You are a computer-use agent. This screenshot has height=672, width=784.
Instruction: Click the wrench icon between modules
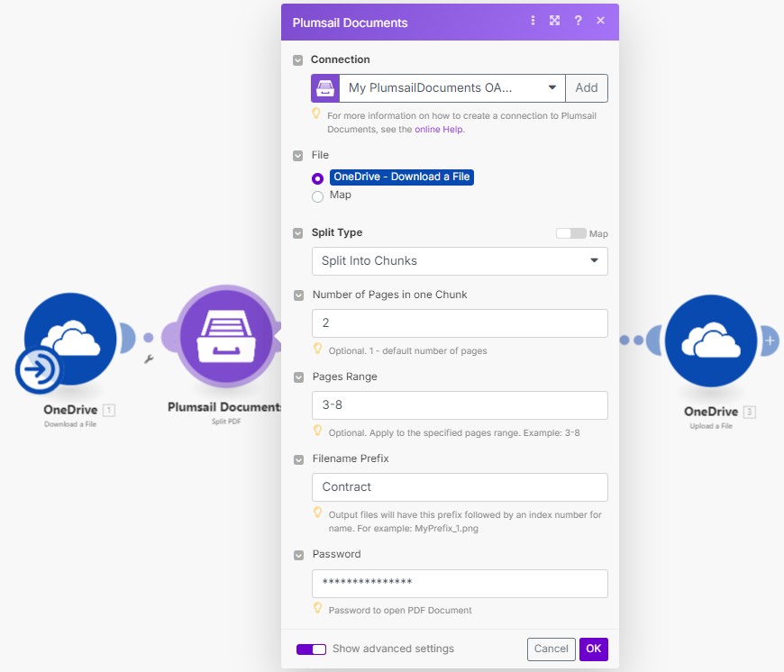click(149, 359)
